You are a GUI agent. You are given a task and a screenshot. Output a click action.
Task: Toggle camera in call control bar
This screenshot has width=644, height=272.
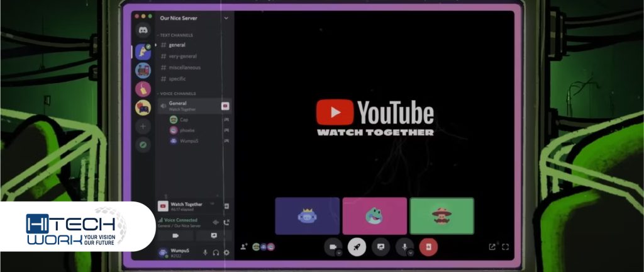coord(333,247)
